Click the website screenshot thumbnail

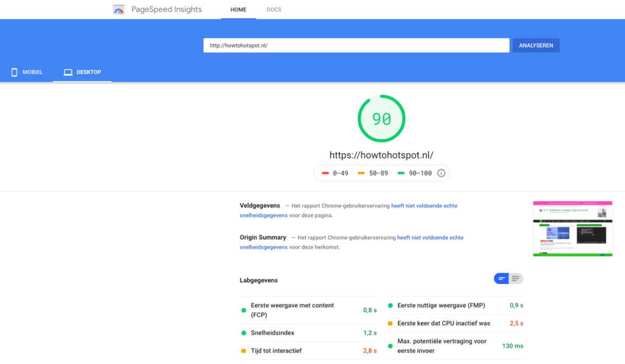pyautogui.click(x=573, y=229)
